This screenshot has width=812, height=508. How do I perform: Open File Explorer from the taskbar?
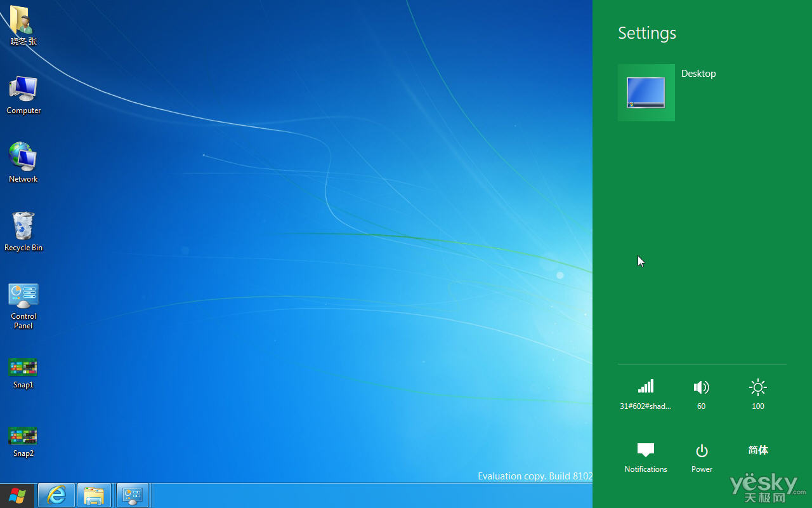[94, 495]
